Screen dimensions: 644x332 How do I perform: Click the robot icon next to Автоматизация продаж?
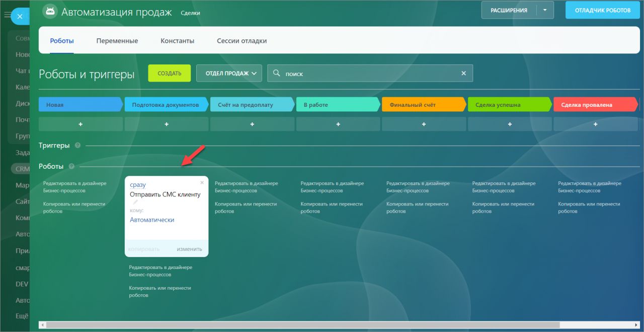[49, 11]
